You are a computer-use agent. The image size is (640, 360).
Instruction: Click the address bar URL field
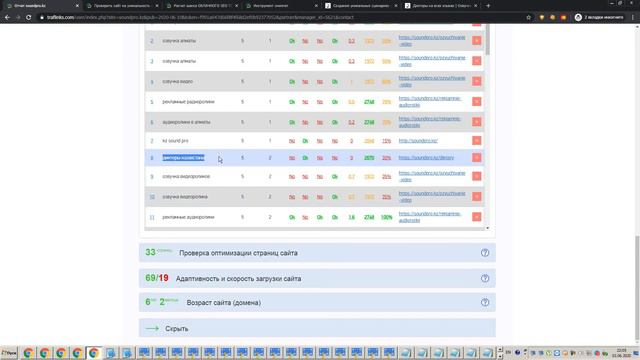[x=282, y=17]
